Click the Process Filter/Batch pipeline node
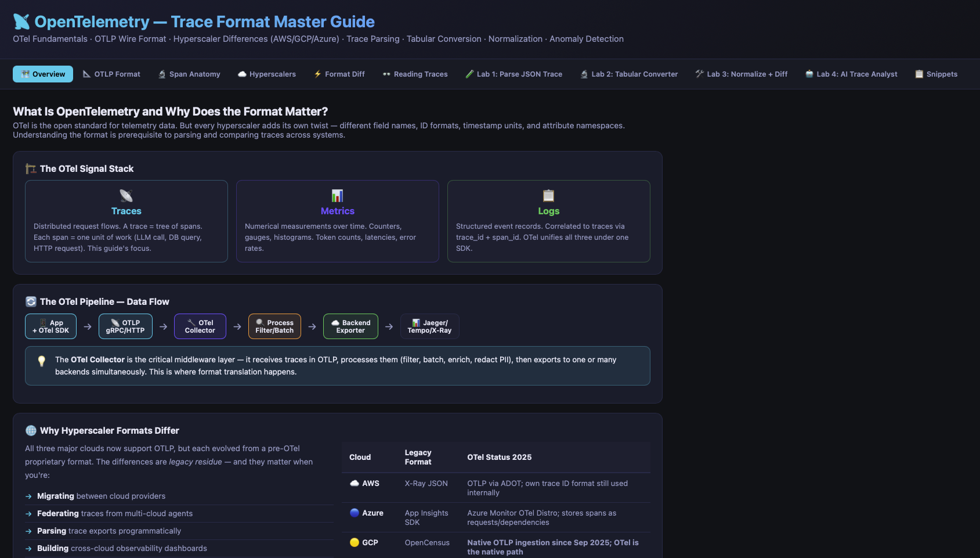980x558 pixels. tap(274, 326)
